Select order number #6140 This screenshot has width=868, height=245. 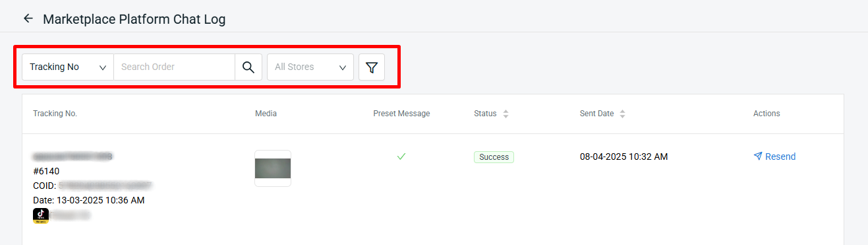coord(46,171)
